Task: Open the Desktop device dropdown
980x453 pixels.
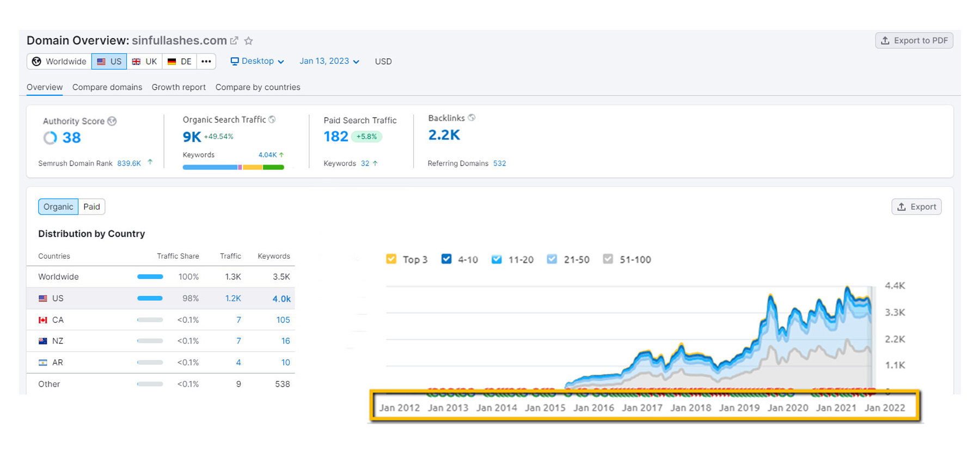Action: click(x=257, y=62)
